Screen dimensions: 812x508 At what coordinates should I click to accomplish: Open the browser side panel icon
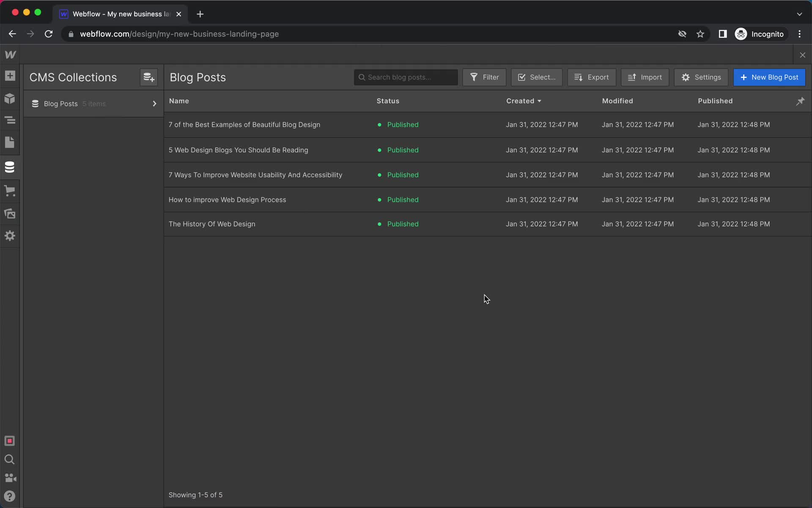click(723, 34)
